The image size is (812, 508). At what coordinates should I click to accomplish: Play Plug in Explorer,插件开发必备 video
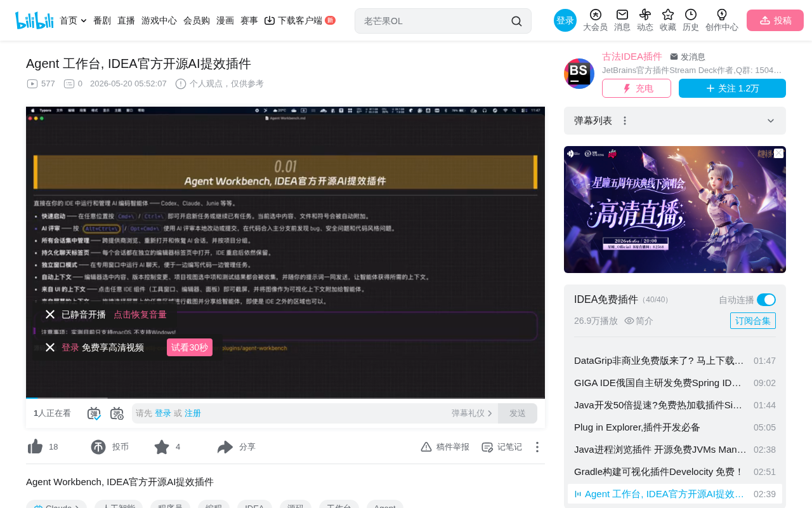[x=675, y=427]
